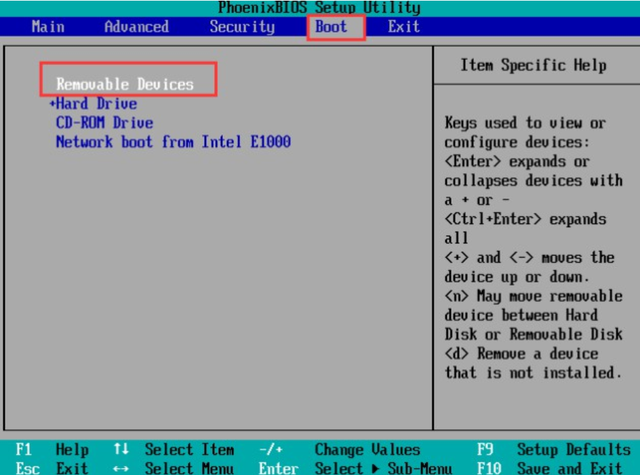Select the Removable Devices boot entry
Screen dimensions: 640x475
pyautogui.click(x=125, y=84)
